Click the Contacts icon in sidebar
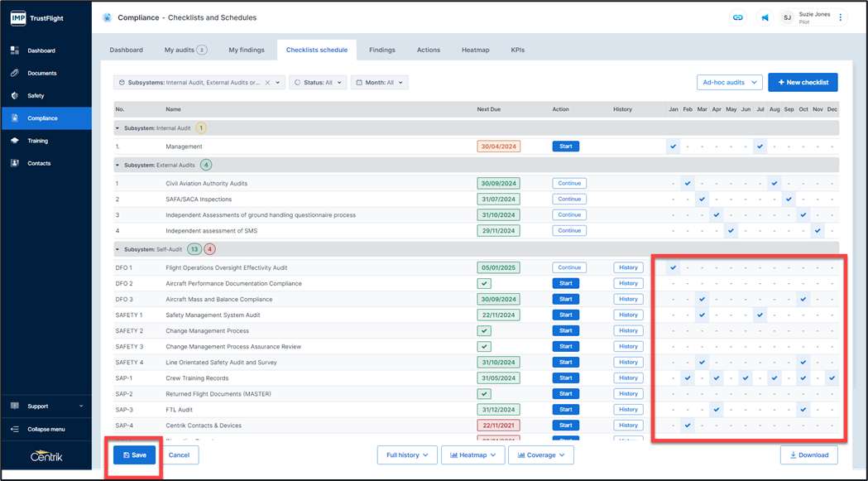868x481 pixels. pos(15,163)
